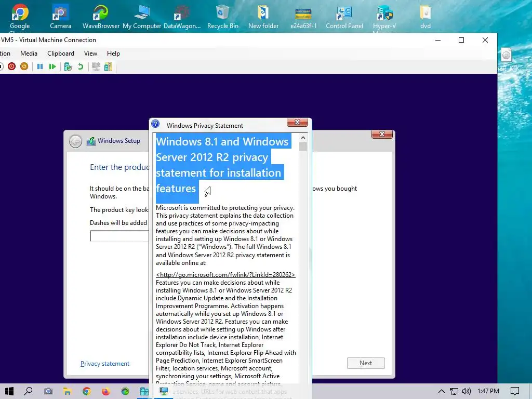
Task: Click the 'Microsoft is committed to protecting' paragraph
Action: [225, 235]
